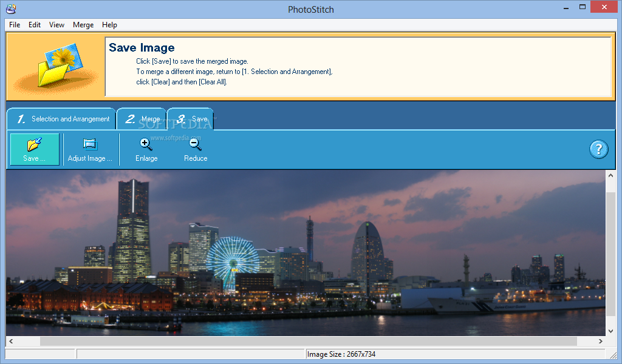The width and height of the screenshot is (622, 364).
Task: Click the horizontal scrollbar left arrow
Action: (x=11, y=341)
